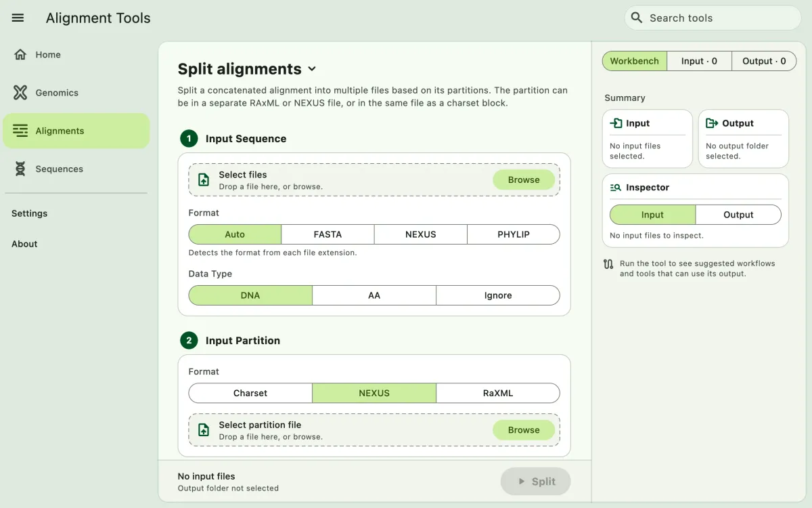Open the About page
This screenshot has height=508, width=812.
click(x=24, y=244)
